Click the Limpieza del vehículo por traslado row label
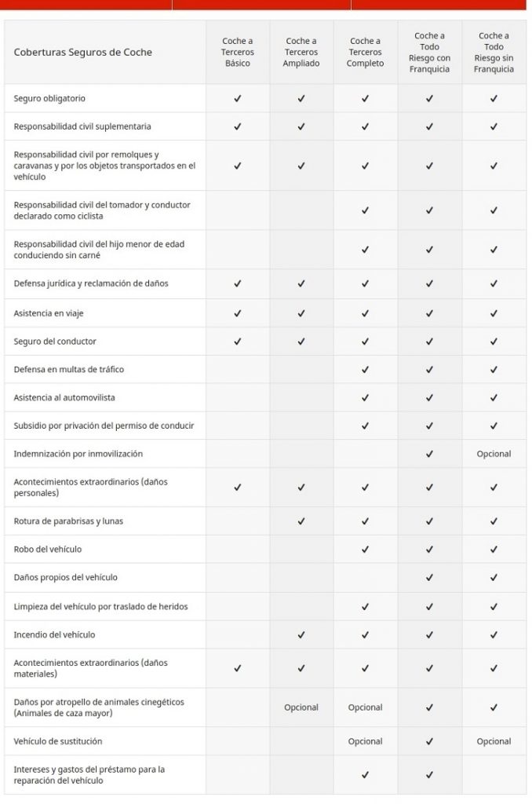The width and height of the screenshot is (532, 804). click(101, 607)
